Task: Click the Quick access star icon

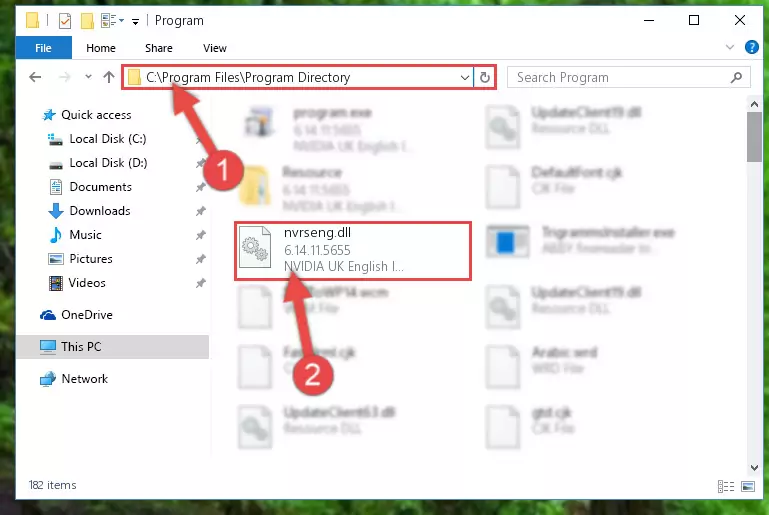Action: [49, 115]
